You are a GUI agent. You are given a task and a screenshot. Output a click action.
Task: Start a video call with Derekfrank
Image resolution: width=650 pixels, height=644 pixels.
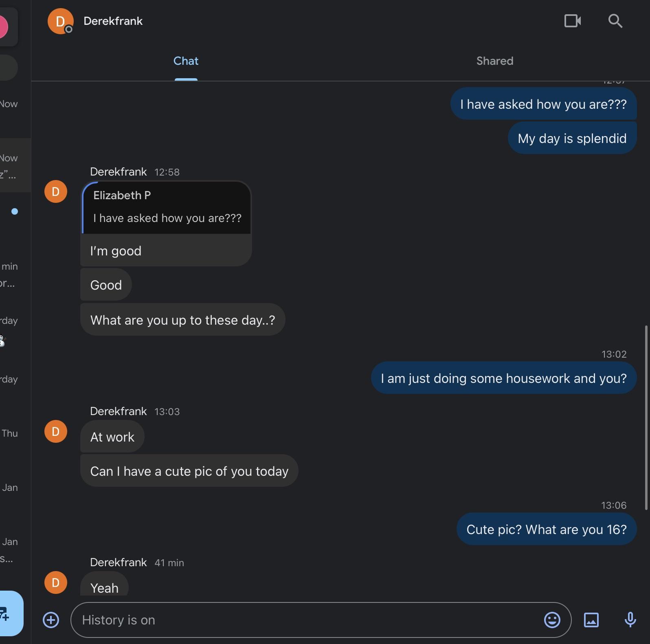pyautogui.click(x=572, y=21)
